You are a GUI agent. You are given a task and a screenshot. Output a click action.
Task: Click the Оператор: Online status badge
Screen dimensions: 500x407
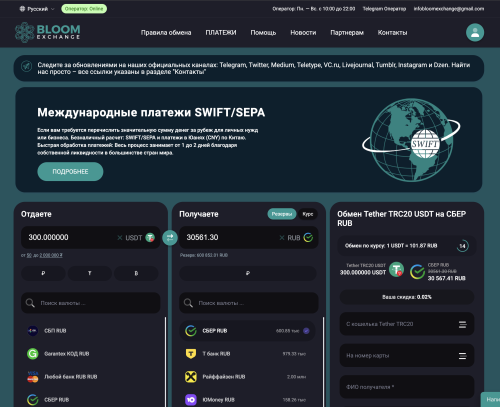[x=84, y=9]
